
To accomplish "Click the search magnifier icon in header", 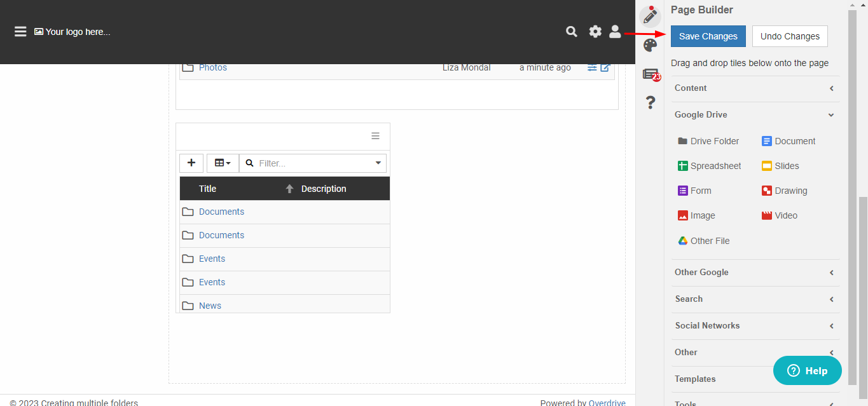I will coord(572,32).
